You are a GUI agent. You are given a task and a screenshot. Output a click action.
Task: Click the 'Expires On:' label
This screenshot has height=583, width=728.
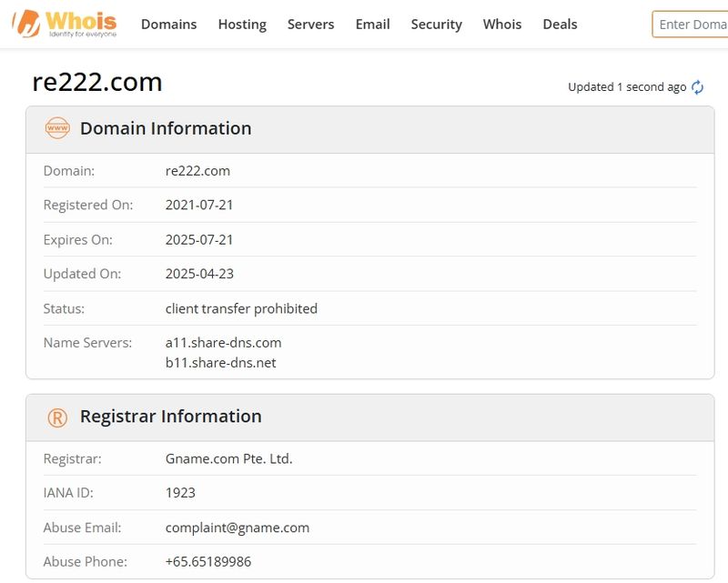tap(78, 239)
